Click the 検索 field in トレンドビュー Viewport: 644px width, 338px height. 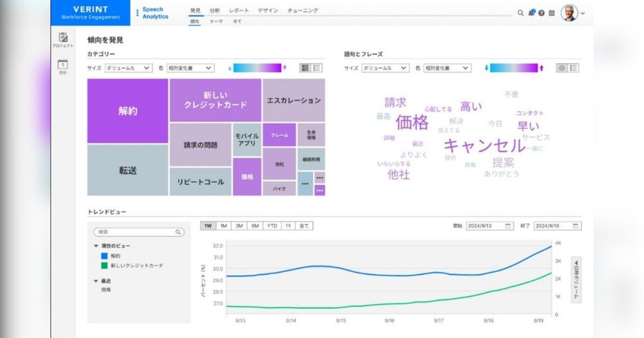[138, 232]
